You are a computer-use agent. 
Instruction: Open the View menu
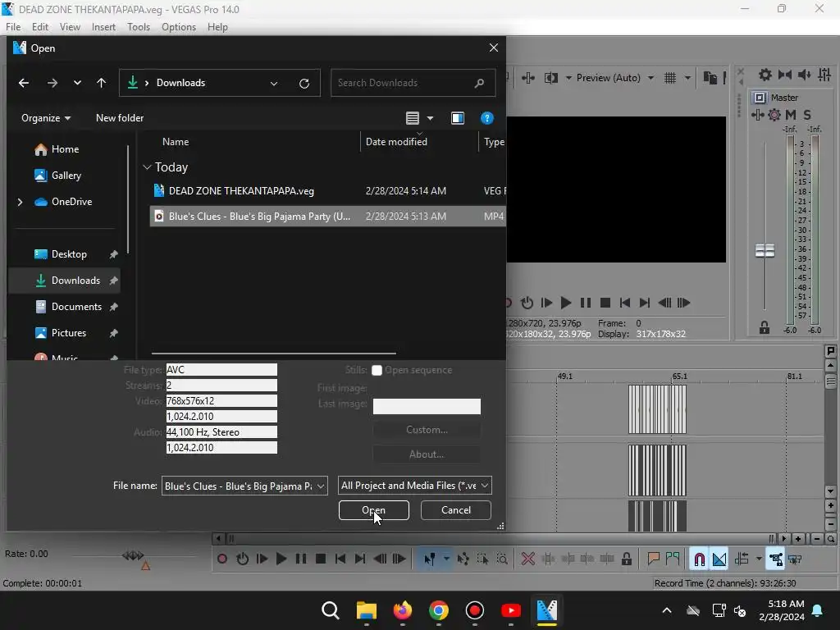click(70, 27)
